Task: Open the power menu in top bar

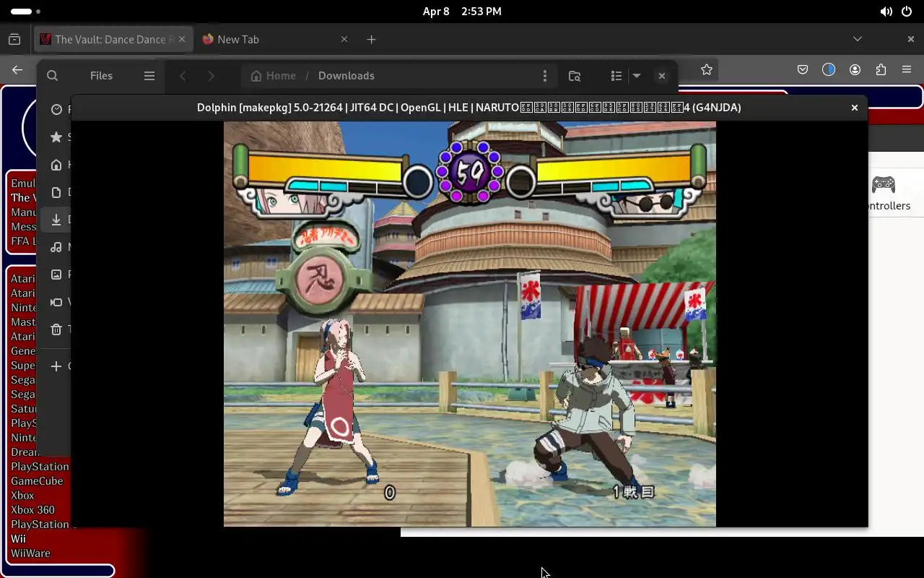Action: (907, 12)
